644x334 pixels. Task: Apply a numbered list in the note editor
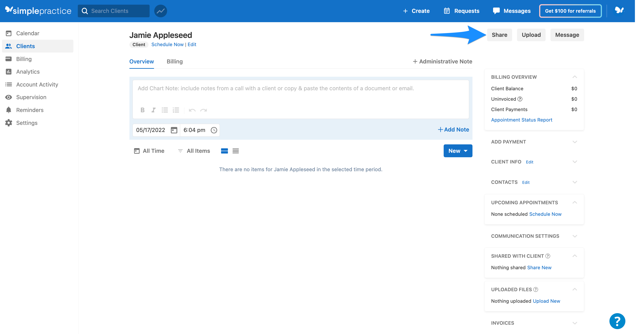tap(176, 110)
